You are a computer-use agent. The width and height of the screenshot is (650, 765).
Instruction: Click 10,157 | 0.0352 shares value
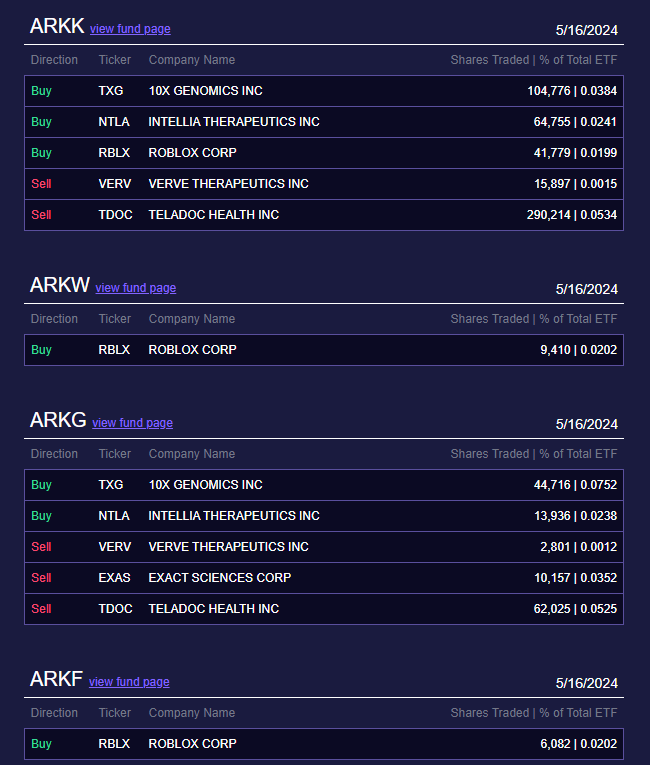pyautogui.click(x=575, y=578)
